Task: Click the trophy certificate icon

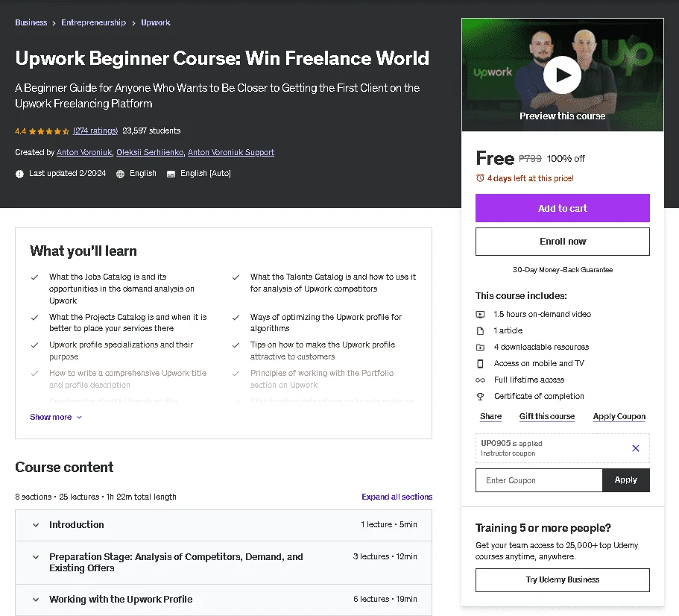Action: (x=480, y=396)
